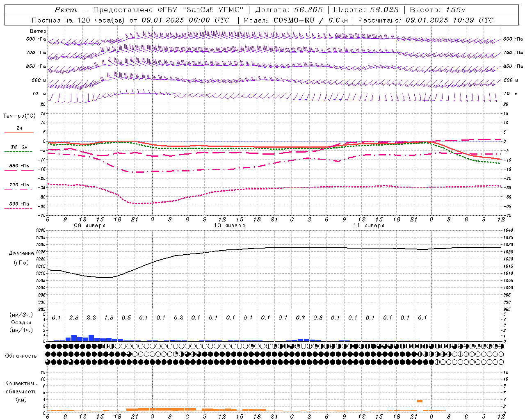Click the "(мм/1ч.)" precipitation unit label
525x420 pixels.
pyautogui.click(x=21, y=330)
